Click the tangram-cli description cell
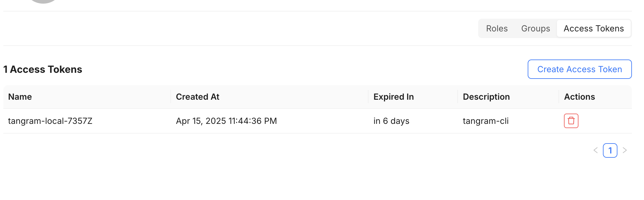 pos(486,121)
